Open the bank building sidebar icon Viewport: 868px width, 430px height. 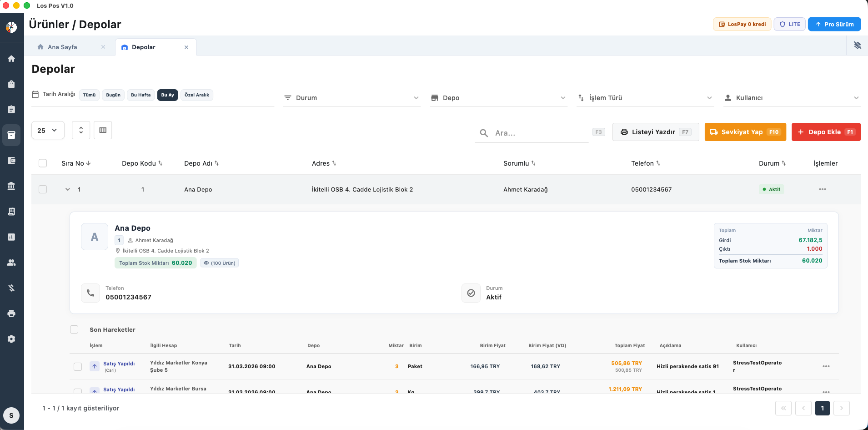pyautogui.click(x=11, y=186)
